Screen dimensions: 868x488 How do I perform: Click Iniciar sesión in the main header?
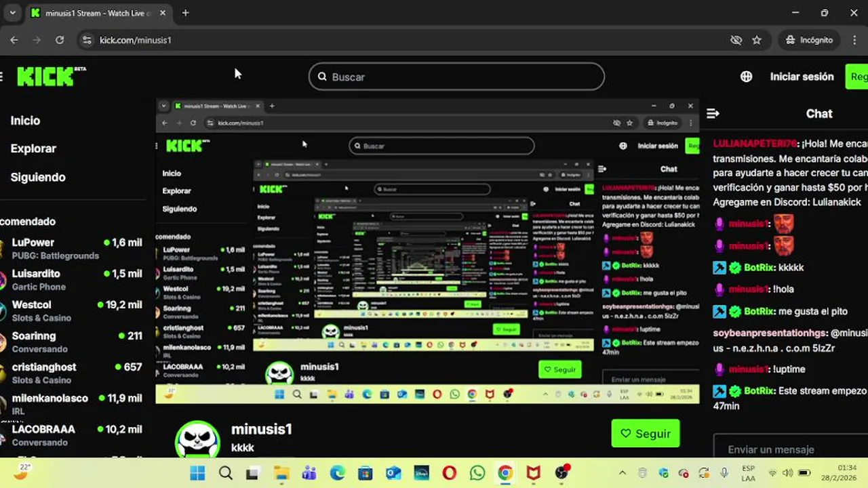[x=802, y=77]
